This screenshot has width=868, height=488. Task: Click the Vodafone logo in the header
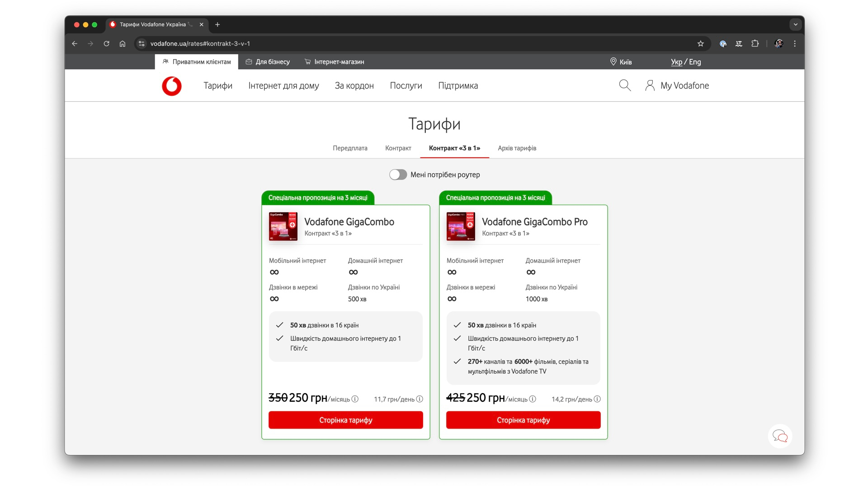[172, 86]
